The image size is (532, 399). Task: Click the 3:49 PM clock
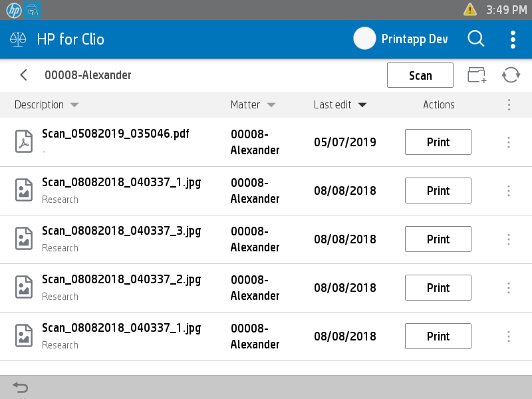coord(507,10)
